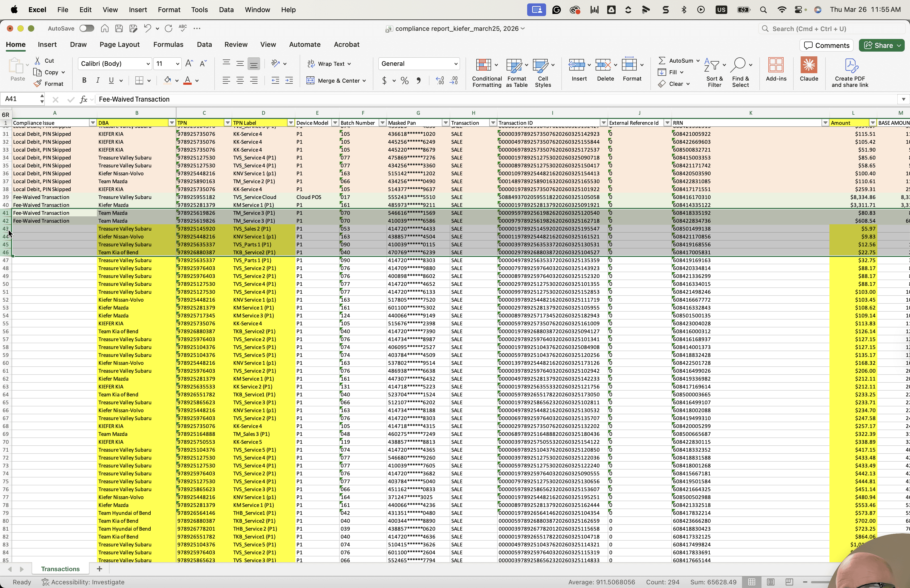Click the Save icon in title bar

(x=119, y=28)
